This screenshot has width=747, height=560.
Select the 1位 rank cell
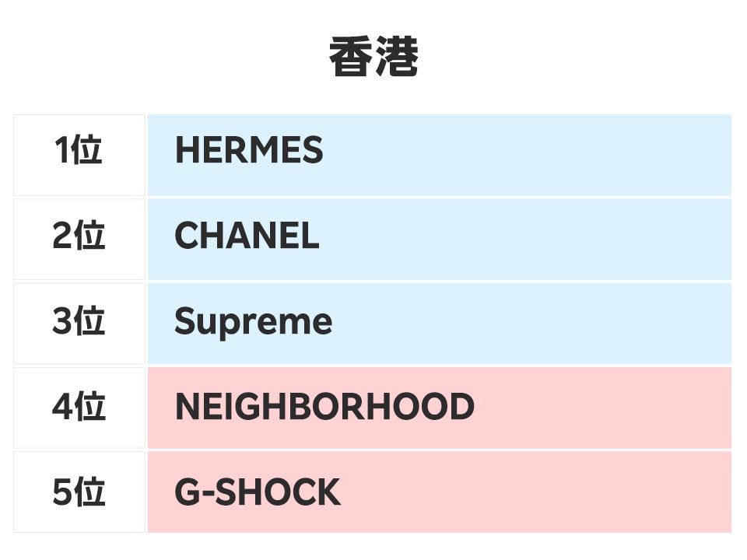tap(79, 151)
